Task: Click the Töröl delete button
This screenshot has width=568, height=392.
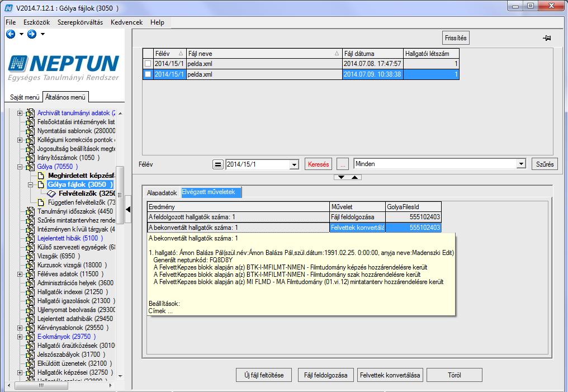Action: click(x=455, y=375)
